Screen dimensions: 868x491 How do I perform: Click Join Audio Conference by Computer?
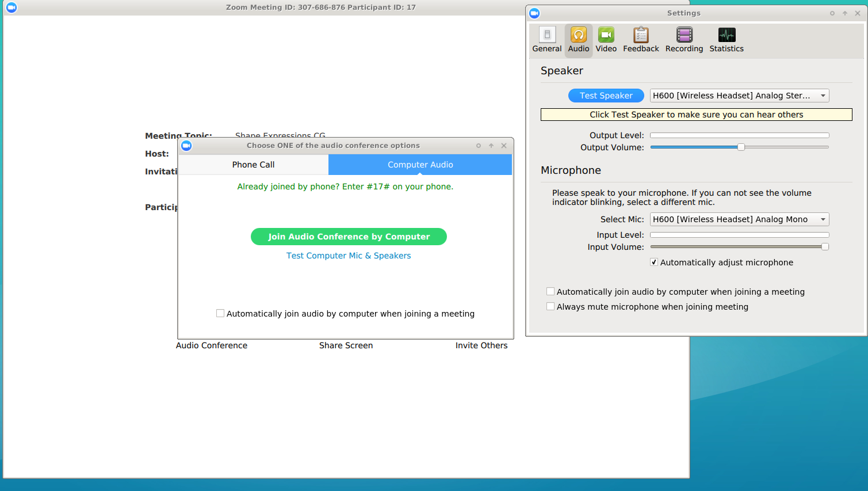(x=349, y=237)
